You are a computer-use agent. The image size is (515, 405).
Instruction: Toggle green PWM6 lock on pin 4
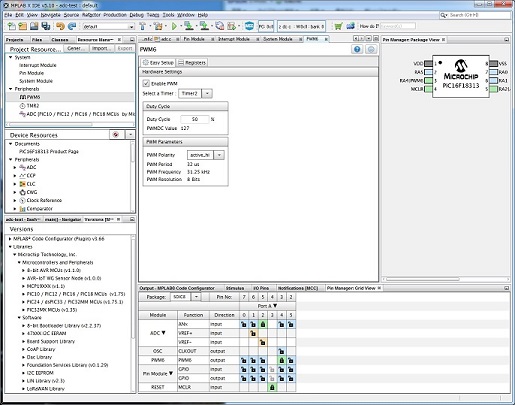(281, 360)
